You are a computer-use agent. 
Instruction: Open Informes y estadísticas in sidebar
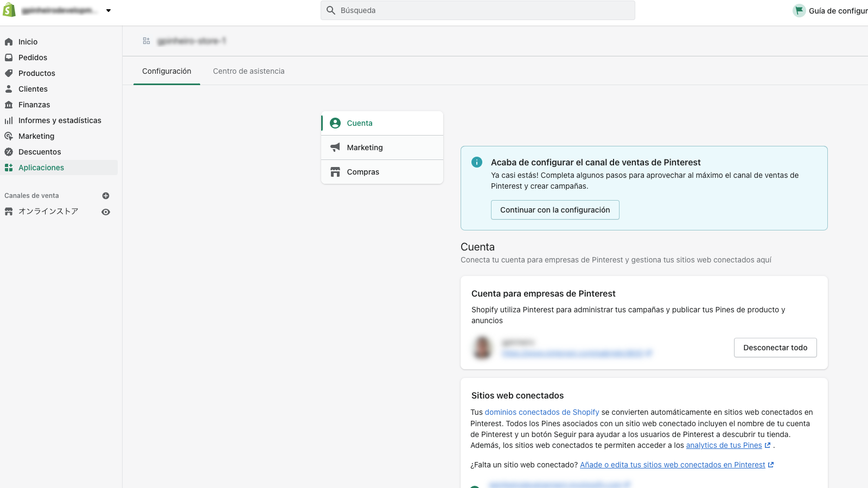tap(59, 120)
